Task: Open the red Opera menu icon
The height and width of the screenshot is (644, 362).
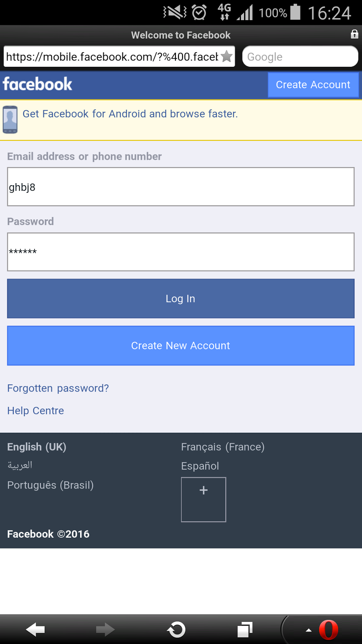Action: [x=328, y=630]
